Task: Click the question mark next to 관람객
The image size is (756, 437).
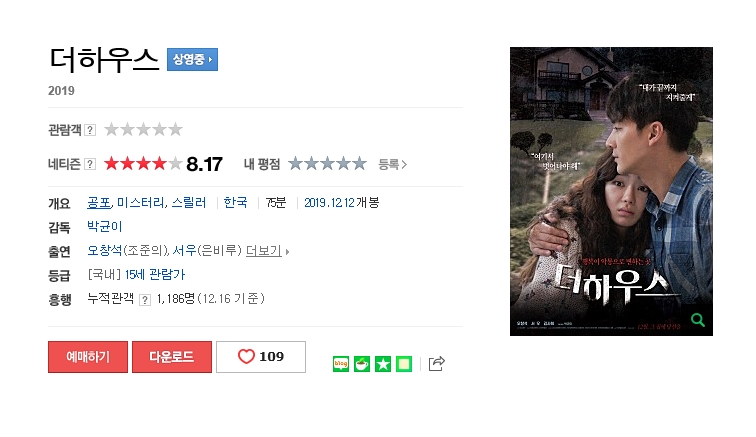Action: [x=90, y=130]
